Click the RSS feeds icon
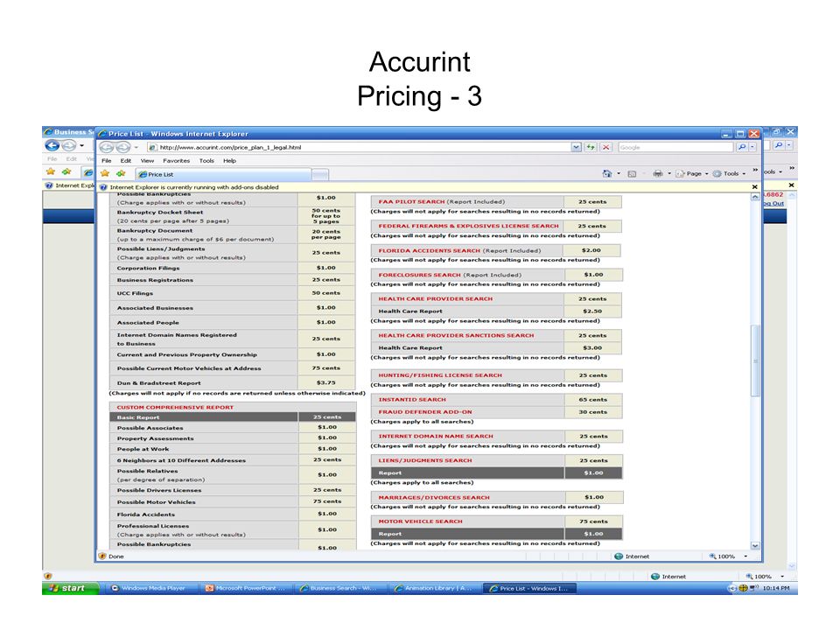The height and width of the screenshot is (630, 840). tap(632, 173)
